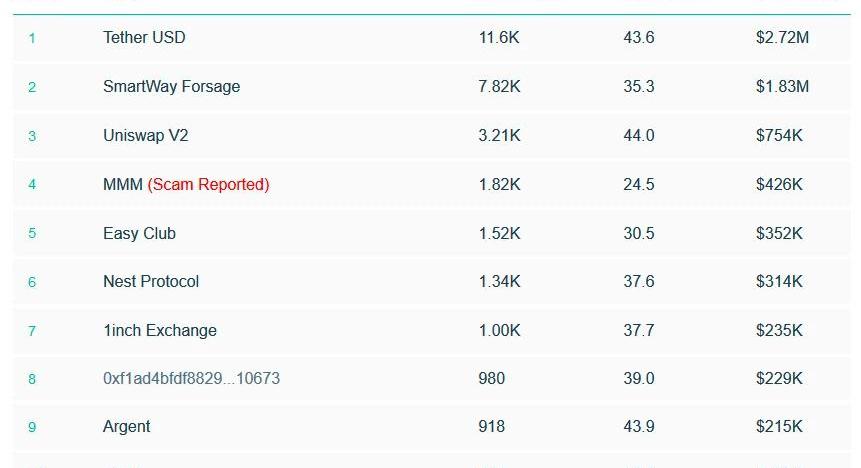
Task: Click rank number 1
Action: pyautogui.click(x=32, y=39)
